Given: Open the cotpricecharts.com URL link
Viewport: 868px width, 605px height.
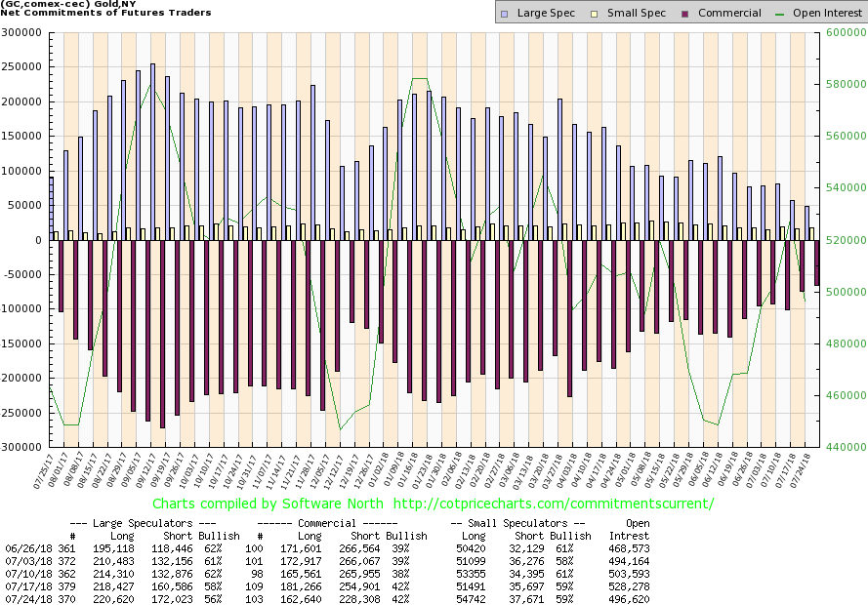Looking at the screenshot, I should (x=554, y=504).
